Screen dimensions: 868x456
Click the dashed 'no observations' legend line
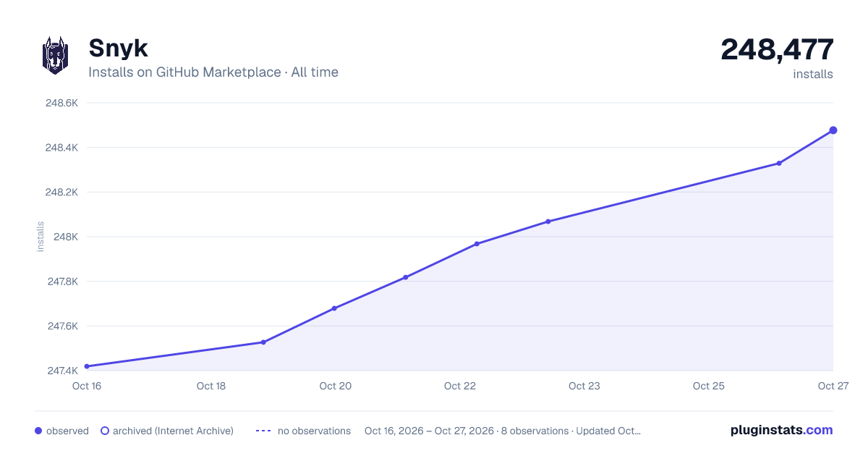pyautogui.click(x=263, y=431)
